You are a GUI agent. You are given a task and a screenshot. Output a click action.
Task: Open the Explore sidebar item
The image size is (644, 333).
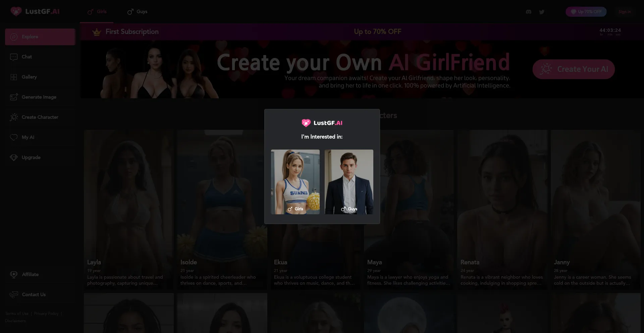coord(40,37)
